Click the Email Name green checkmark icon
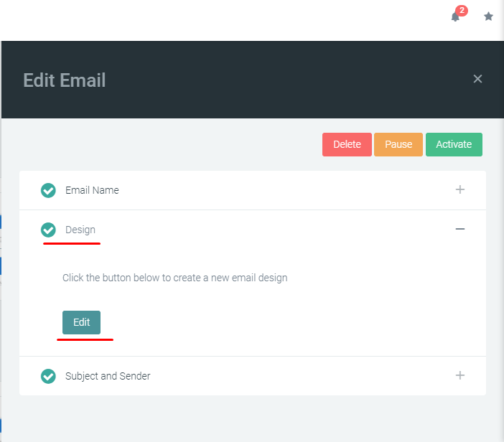This screenshot has width=504, height=442. pyautogui.click(x=48, y=190)
